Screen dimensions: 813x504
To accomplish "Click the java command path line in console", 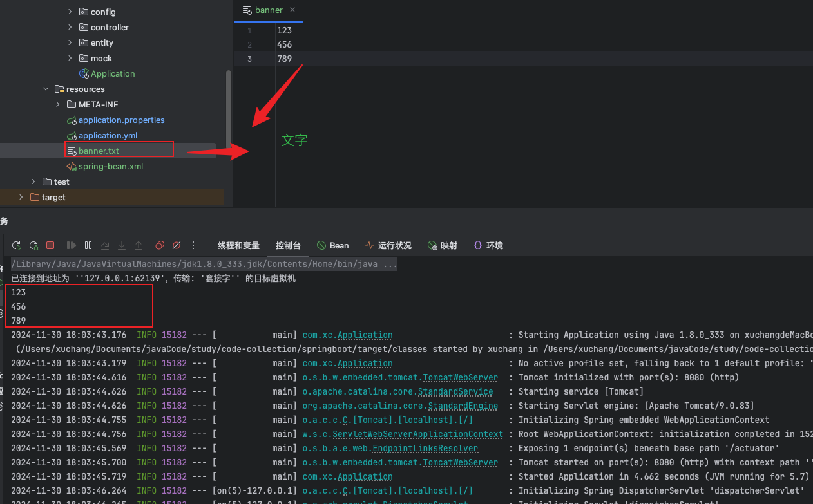I will point(204,264).
